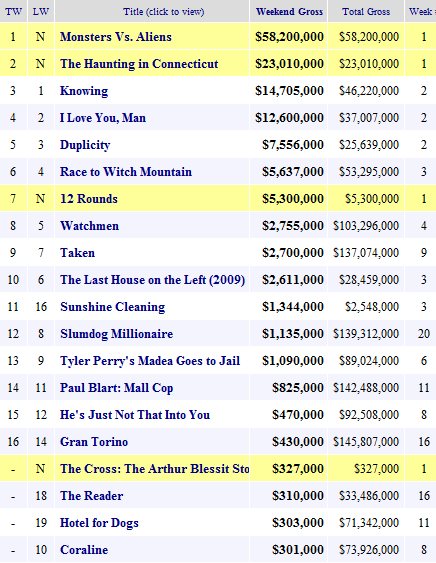Open the Coraline title link
Screen dimensions: 436x563
[x=84, y=550]
